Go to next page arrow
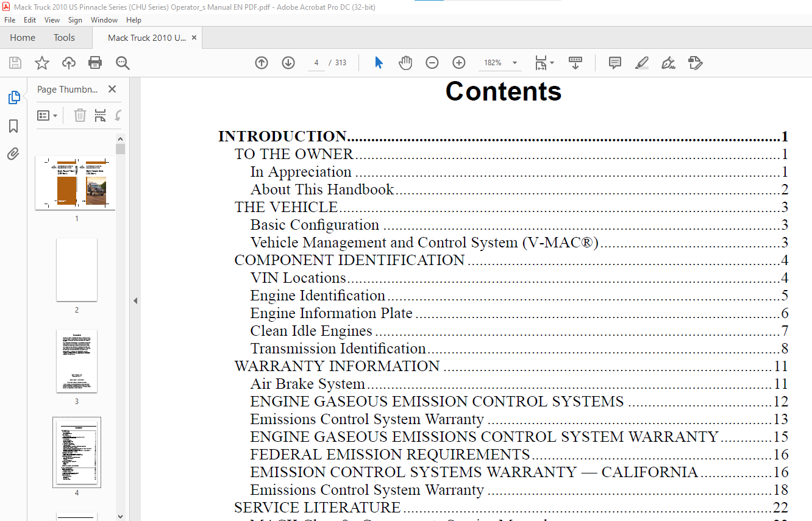This screenshot has height=521, width=812. coord(288,63)
